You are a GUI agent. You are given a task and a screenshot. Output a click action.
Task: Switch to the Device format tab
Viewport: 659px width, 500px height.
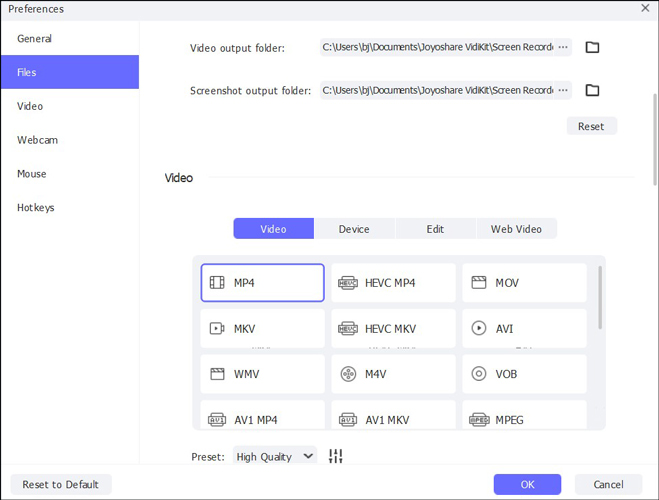(354, 229)
